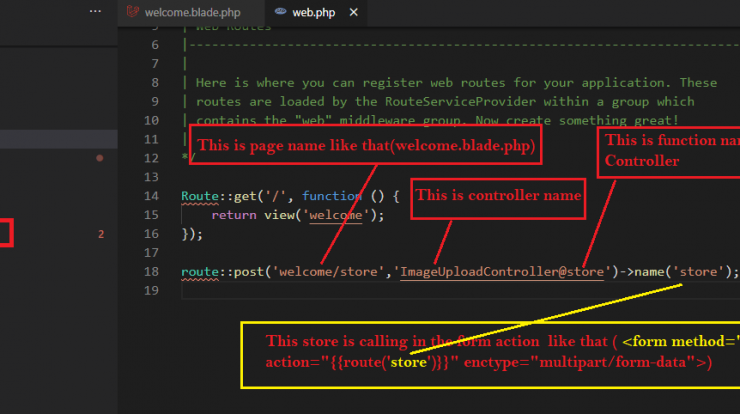The image size is (740, 414).
Task: Place cursor on empty line 19
Action: [460, 290]
